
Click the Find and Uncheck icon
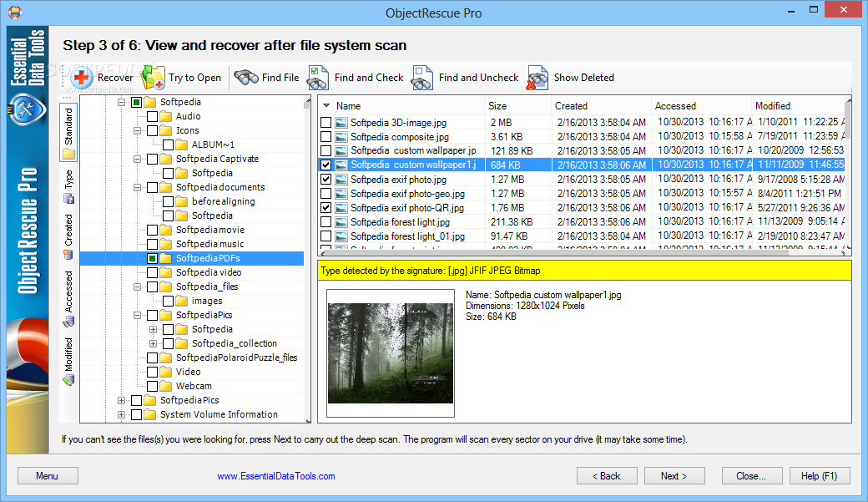pyautogui.click(x=422, y=78)
